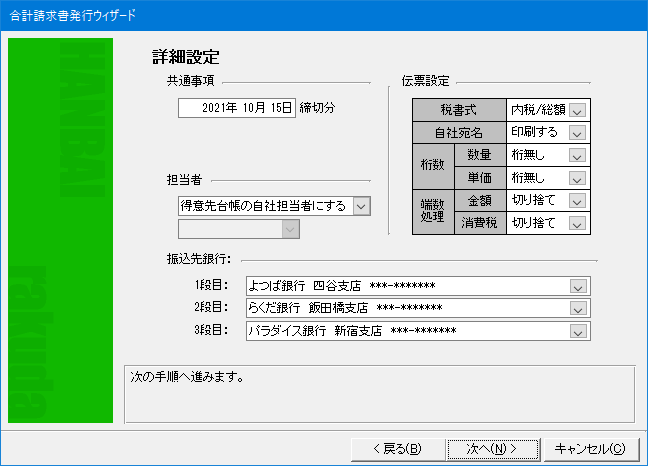Viewport: 648px width, 466px height.
Task: Open 1段目 bank dropdown よつば銀行
Action: 418,286
